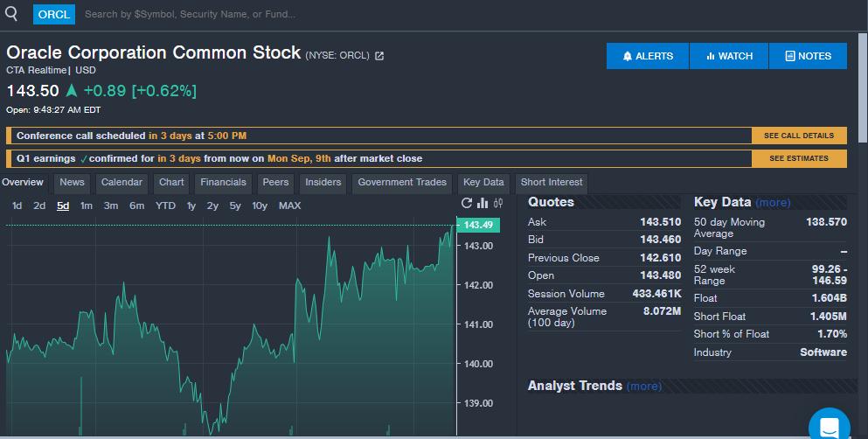This screenshot has height=439, width=868.
Task: Refresh the chart with the reload icon
Action: pos(467,203)
